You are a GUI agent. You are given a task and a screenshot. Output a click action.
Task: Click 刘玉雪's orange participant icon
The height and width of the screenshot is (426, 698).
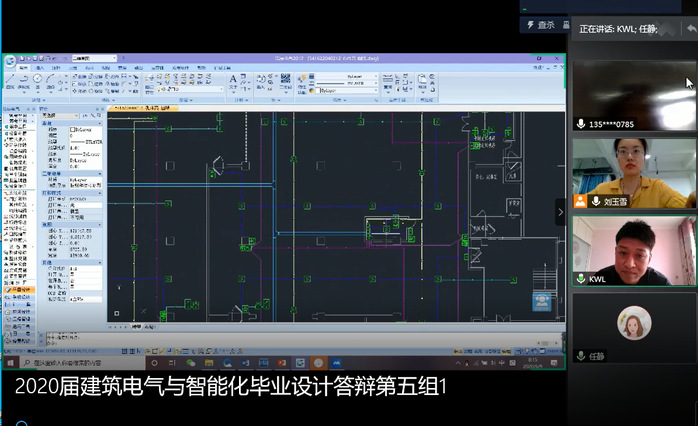580,201
